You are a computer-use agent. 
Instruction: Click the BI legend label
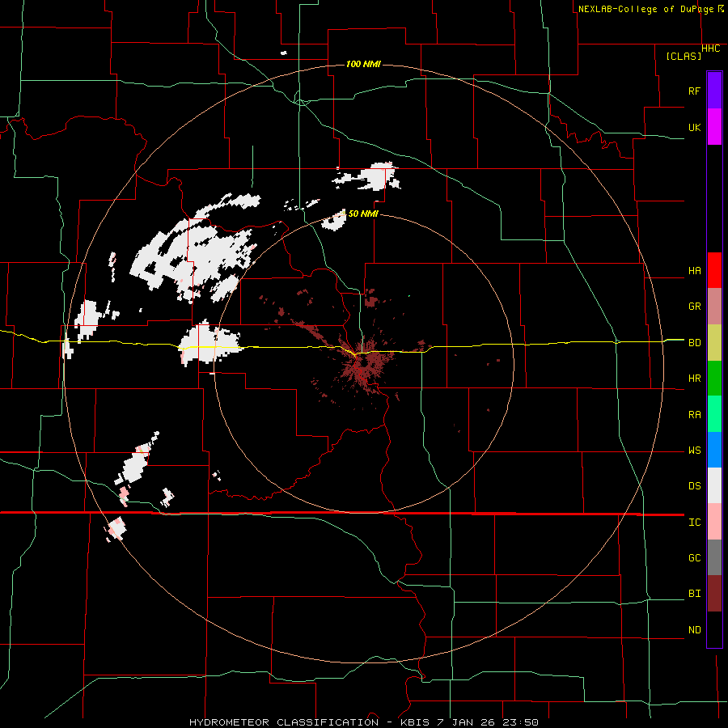(694, 594)
